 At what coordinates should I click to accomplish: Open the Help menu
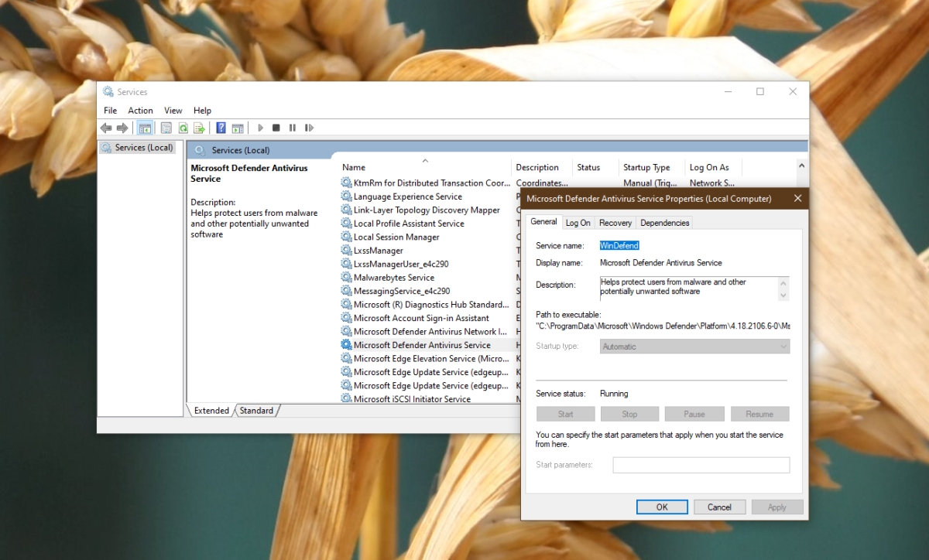tap(202, 111)
